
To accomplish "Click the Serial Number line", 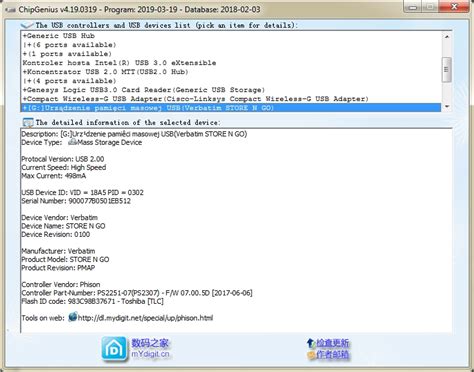I will pos(76,201).
